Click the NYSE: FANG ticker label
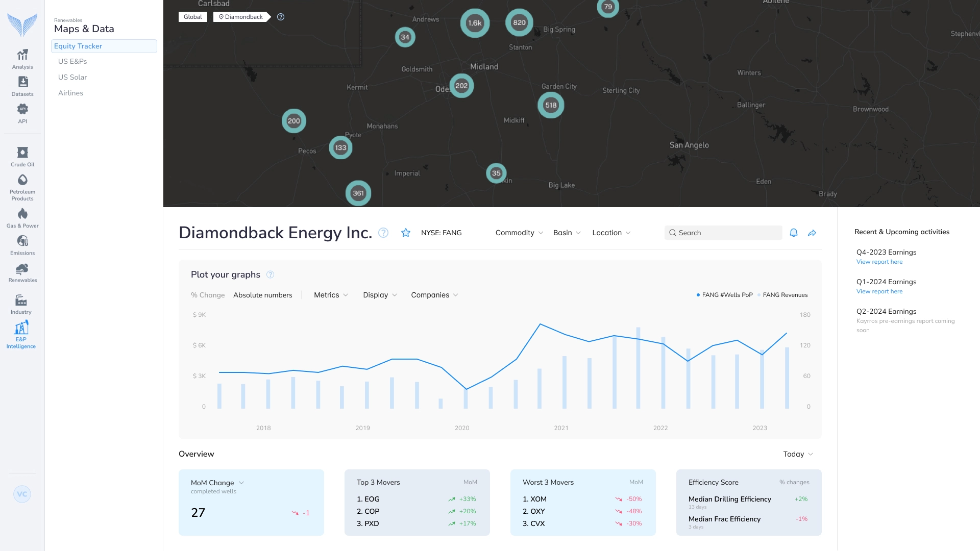Viewport: 980px width, 551px height. tap(441, 233)
